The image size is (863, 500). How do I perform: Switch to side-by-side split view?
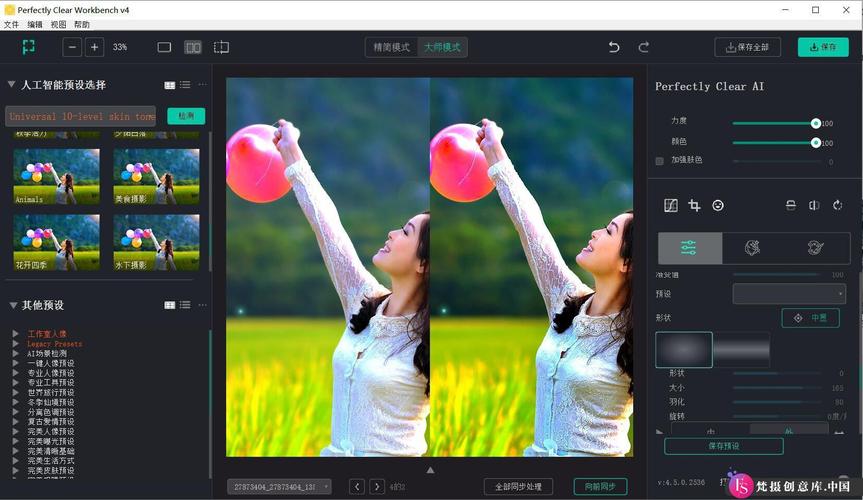point(193,47)
